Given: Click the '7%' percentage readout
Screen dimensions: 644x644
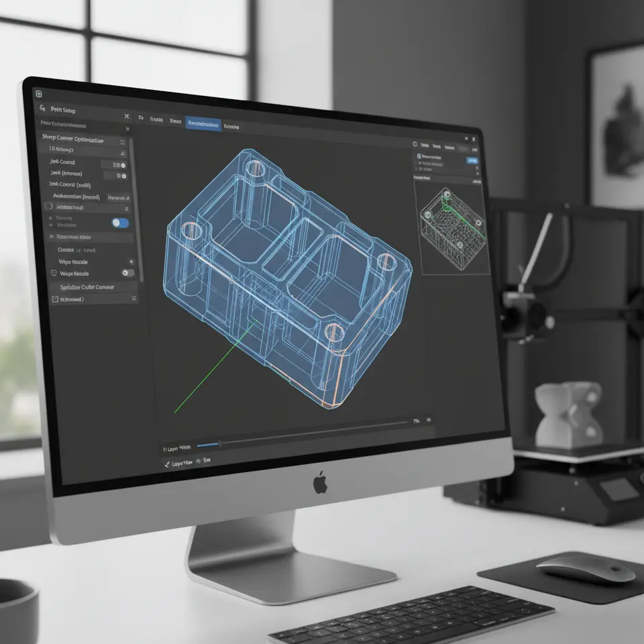Looking at the screenshot, I should [x=416, y=421].
